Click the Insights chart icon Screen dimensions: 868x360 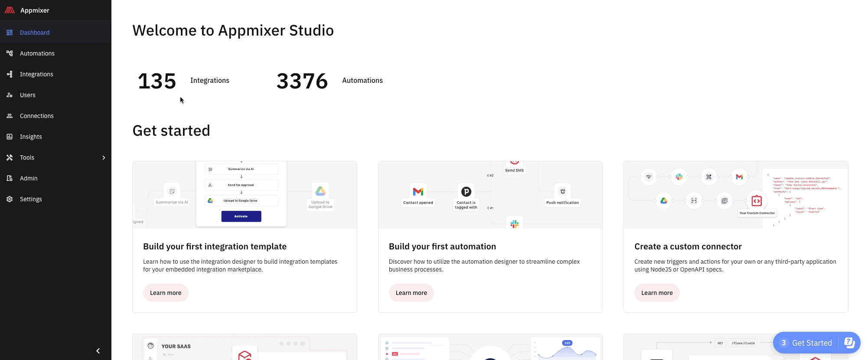pyautogui.click(x=10, y=137)
